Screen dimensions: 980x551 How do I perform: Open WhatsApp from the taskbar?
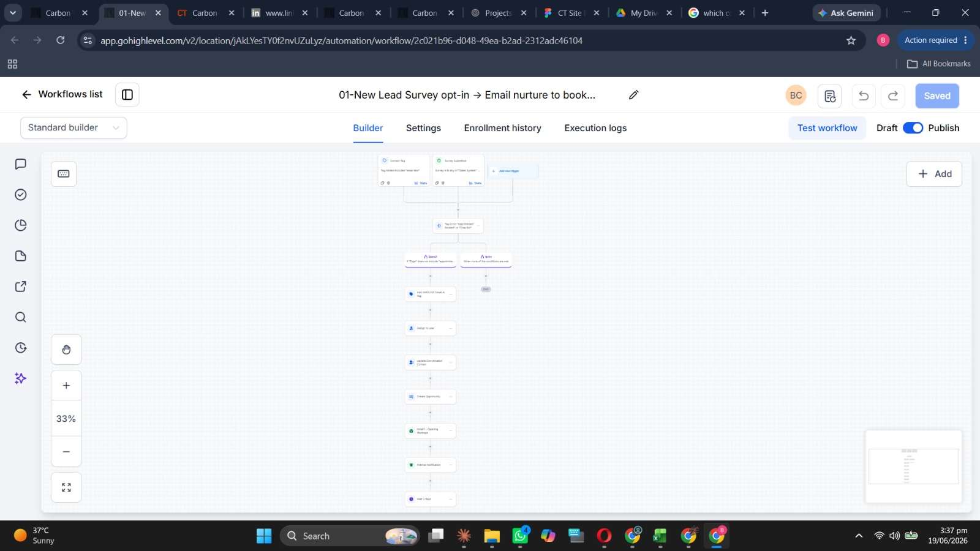(x=520, y=536)
